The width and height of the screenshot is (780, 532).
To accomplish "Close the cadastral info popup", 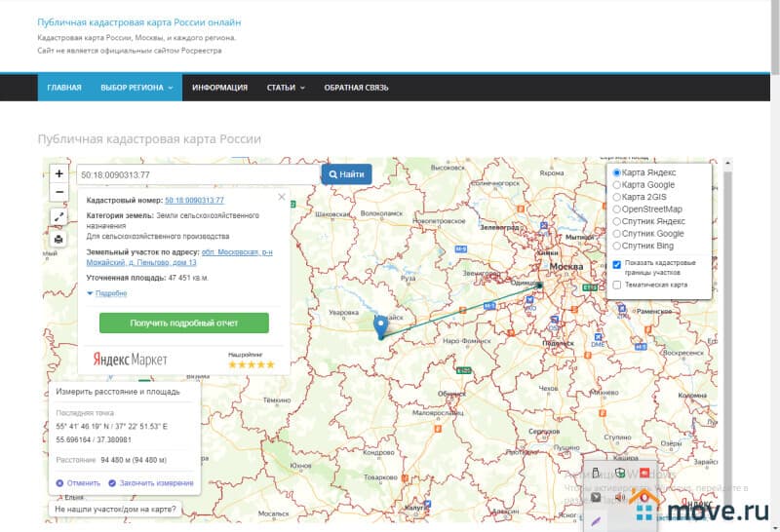I will [x=282, y=197].
